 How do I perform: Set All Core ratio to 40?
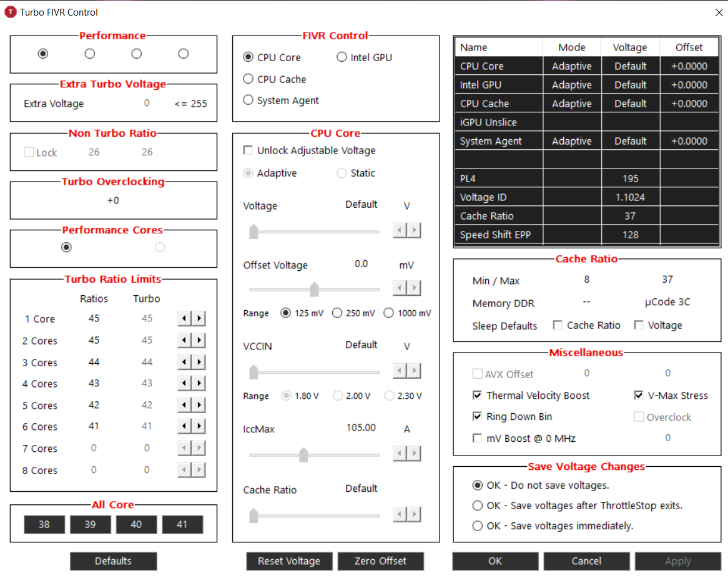[136, 524]
